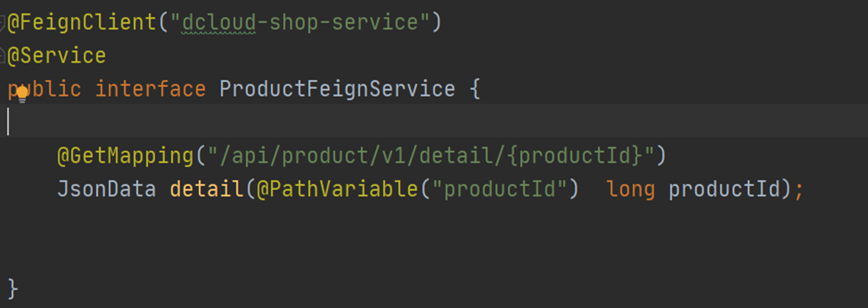This screenshot has height=308, width=868.
Task: Click the closing curly brace of the interface
Action: [13, 289]
